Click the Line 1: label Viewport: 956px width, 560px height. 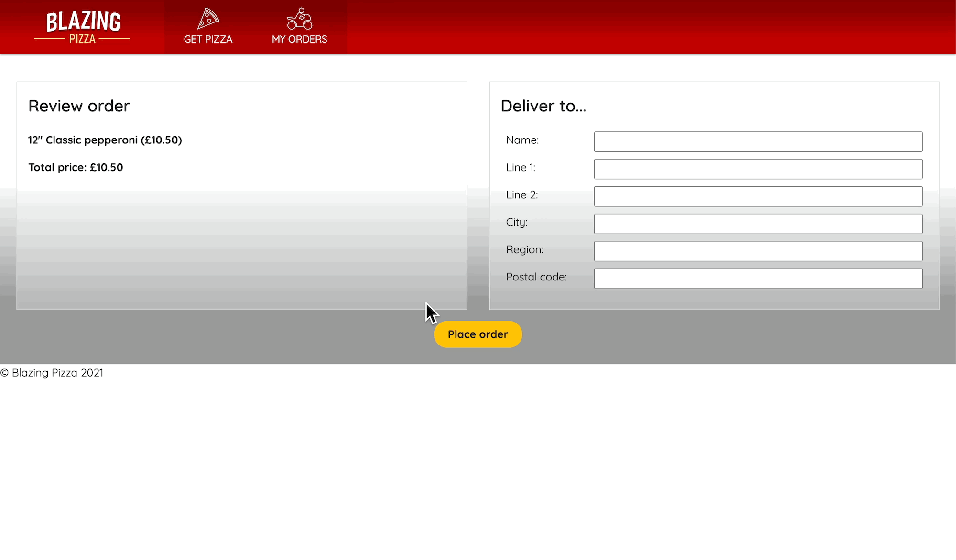pos(521,167)
